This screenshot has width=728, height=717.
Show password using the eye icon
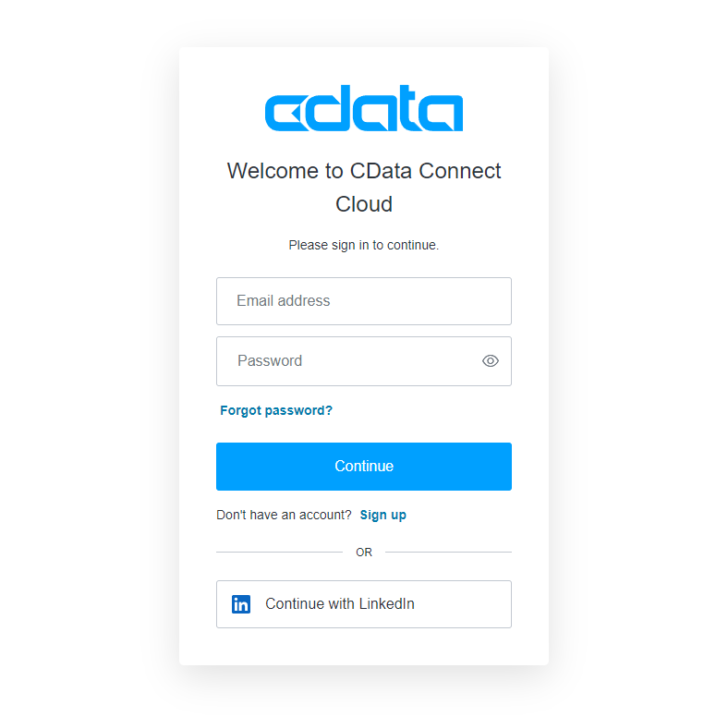pyautogui.click(x=491, y=361)
